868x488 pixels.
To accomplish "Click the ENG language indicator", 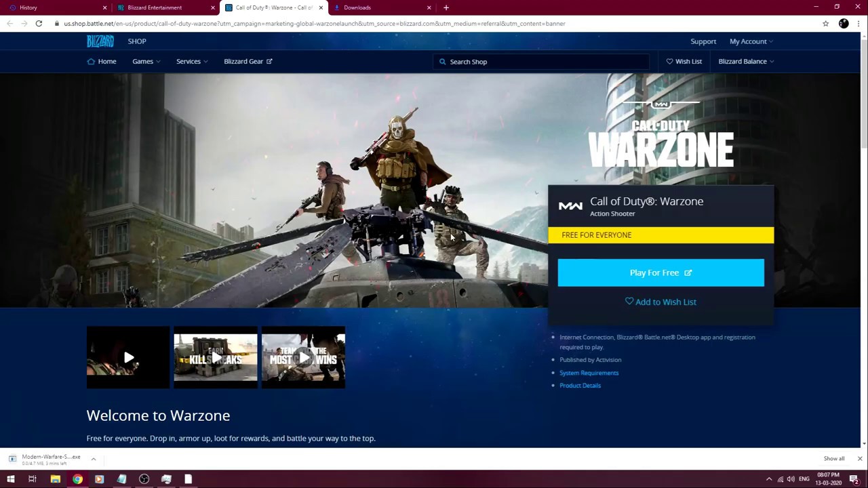I will (804, 479).
